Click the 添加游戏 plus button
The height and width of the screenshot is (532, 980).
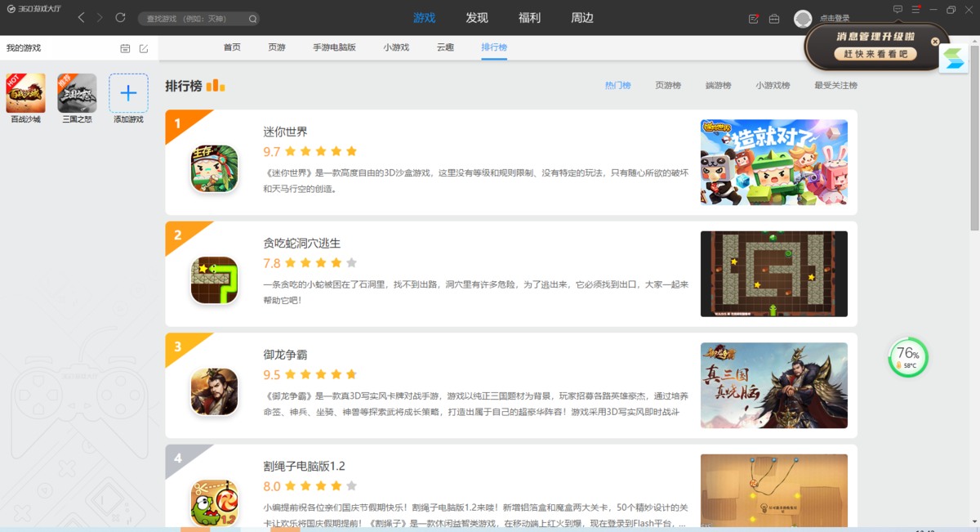coord(128,93)
